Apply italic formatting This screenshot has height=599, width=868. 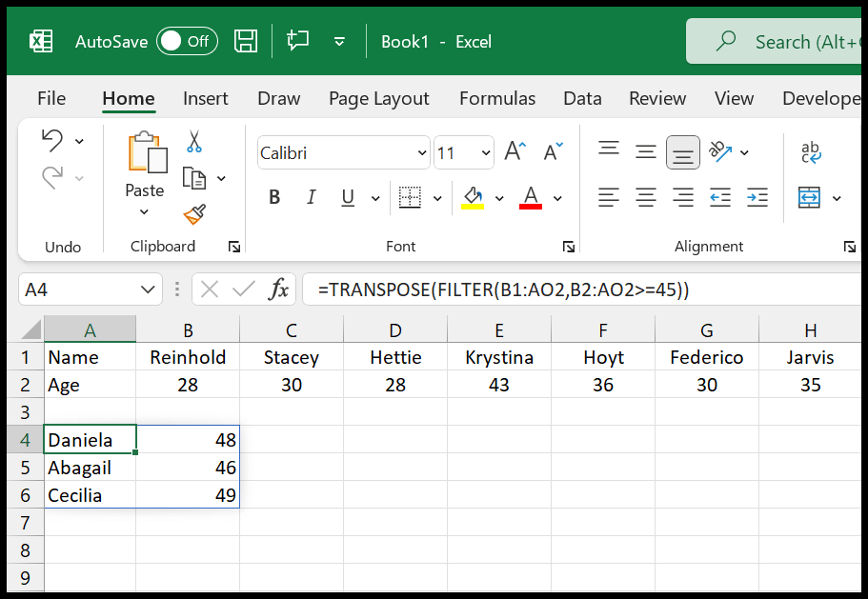point(311,197)
